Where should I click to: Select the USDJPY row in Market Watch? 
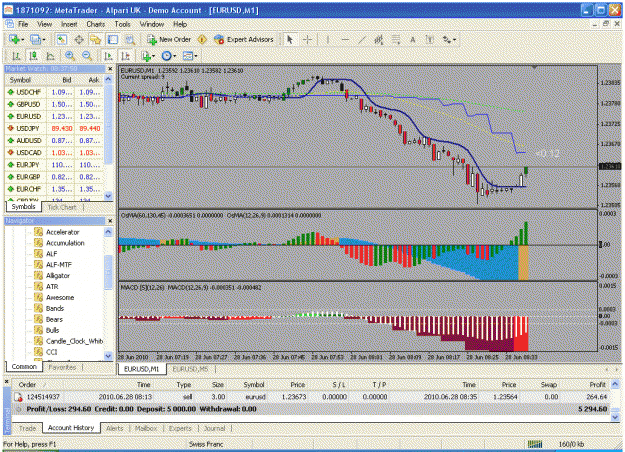(x=55, y=128)
